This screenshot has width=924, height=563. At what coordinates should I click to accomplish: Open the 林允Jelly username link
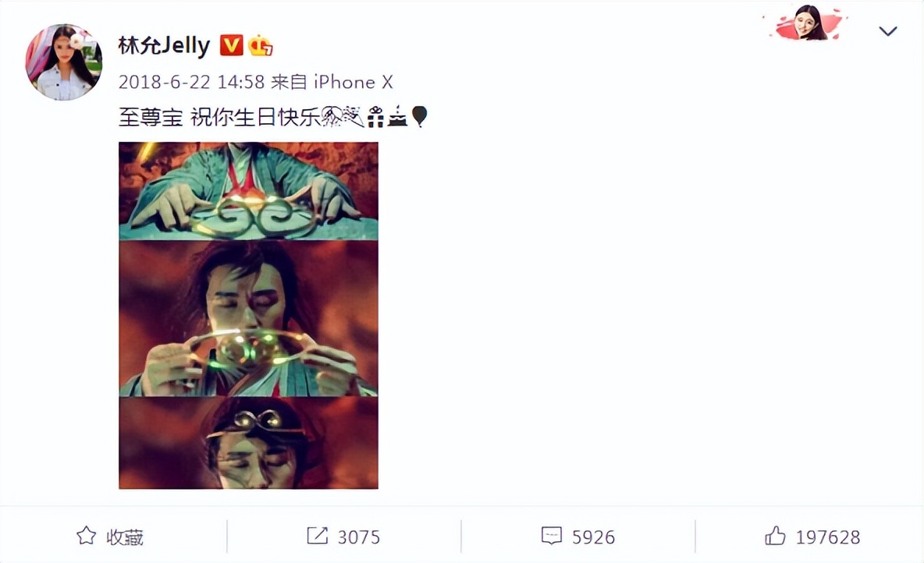coord(165,45)
